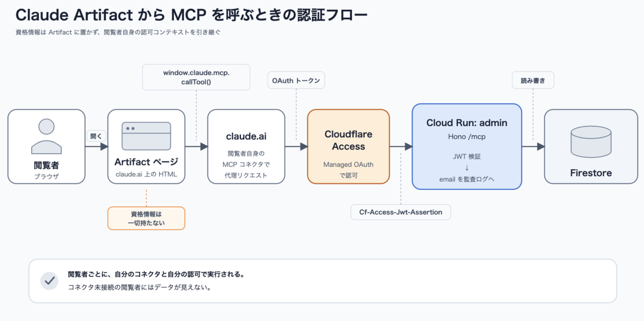Click the JWT 検証 text
644x321 pixels.
click(x=466, y=156)
